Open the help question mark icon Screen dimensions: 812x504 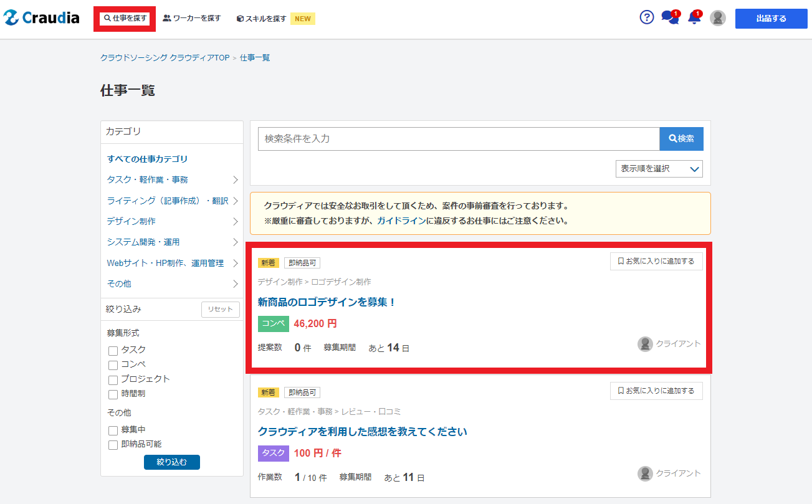point(647,17)
